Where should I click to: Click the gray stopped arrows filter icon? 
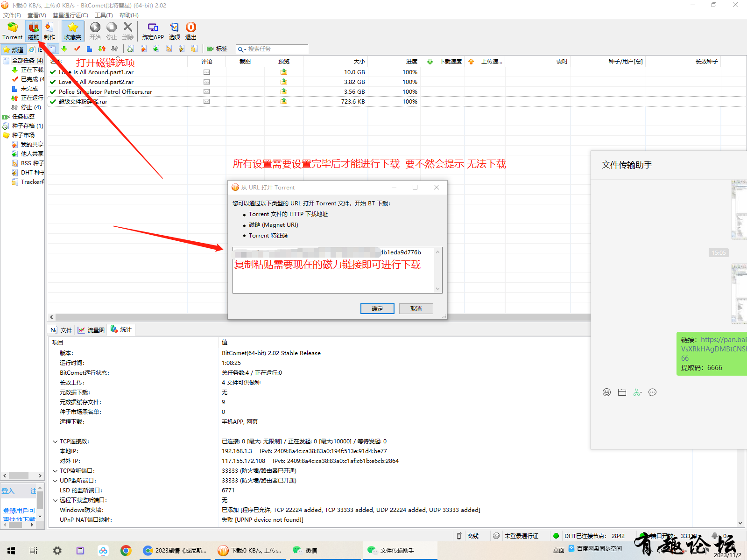click(115, 49)
